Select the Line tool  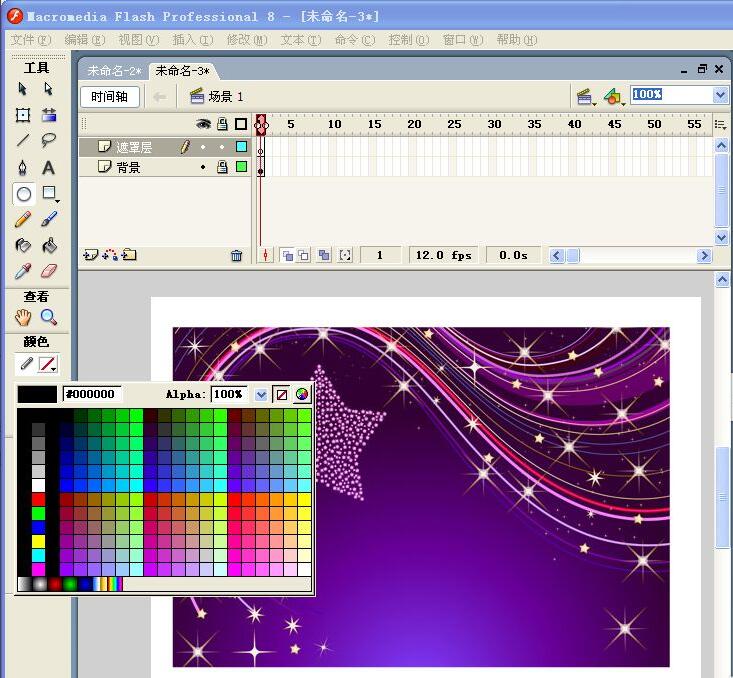point(22,140)
